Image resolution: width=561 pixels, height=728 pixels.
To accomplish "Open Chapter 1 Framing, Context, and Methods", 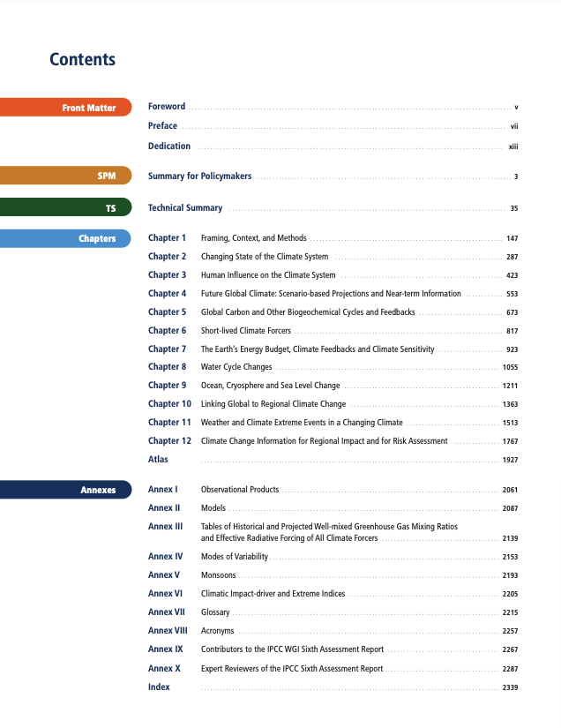I will click(x=253, y=238).
